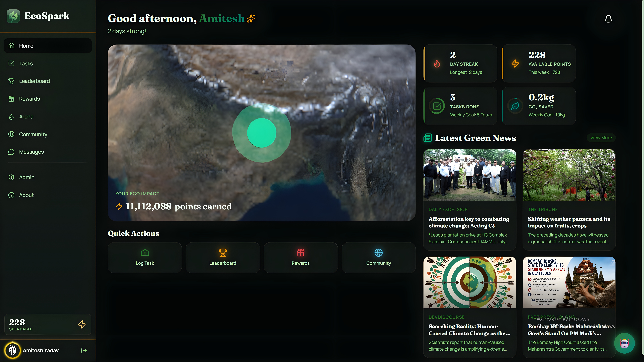Click the Leaderboard quick action button
644x362 pixels.
point(223,257)
